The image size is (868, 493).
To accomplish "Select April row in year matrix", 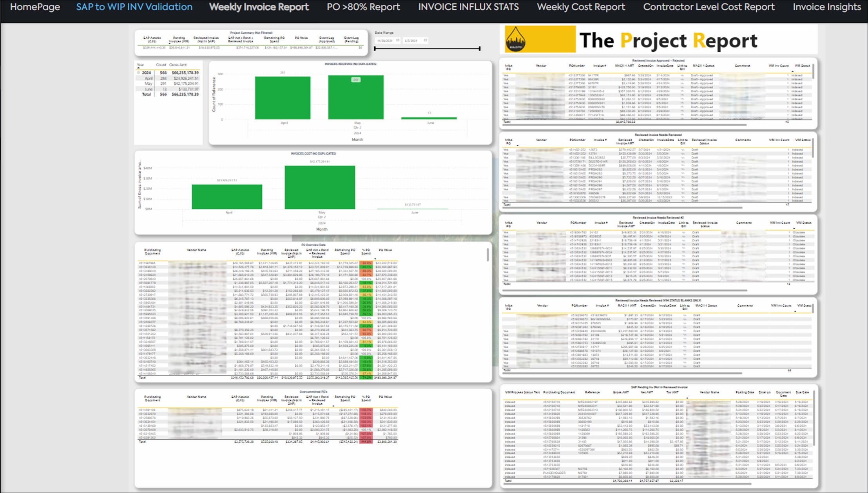I will coord(168,78).
